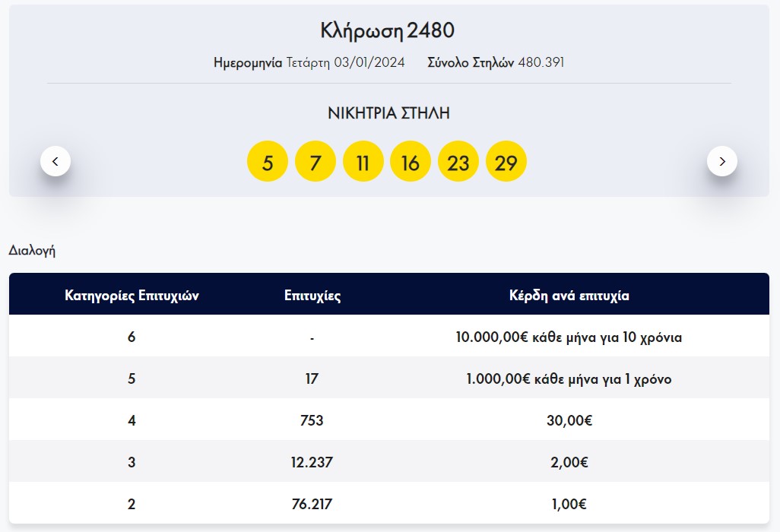Select the 17 winners cell
Image resolution: width=780 pixels, height=532 pixels.
tap(312, 378)
